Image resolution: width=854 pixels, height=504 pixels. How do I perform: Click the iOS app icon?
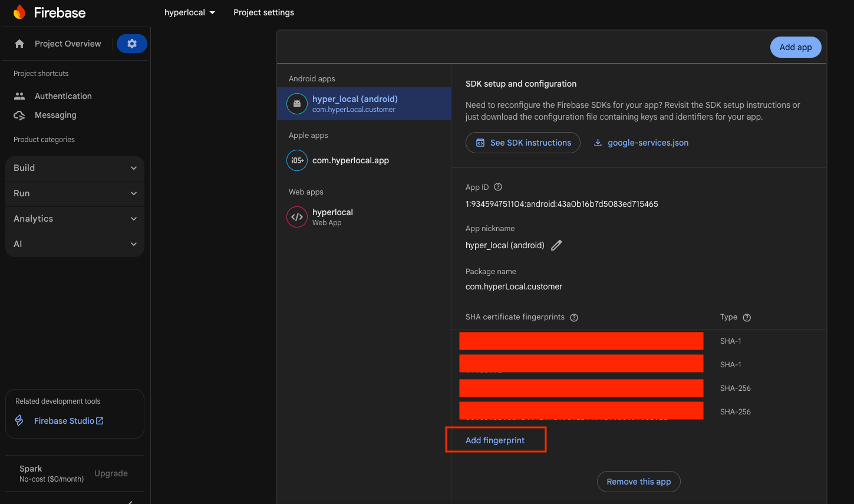297,160
